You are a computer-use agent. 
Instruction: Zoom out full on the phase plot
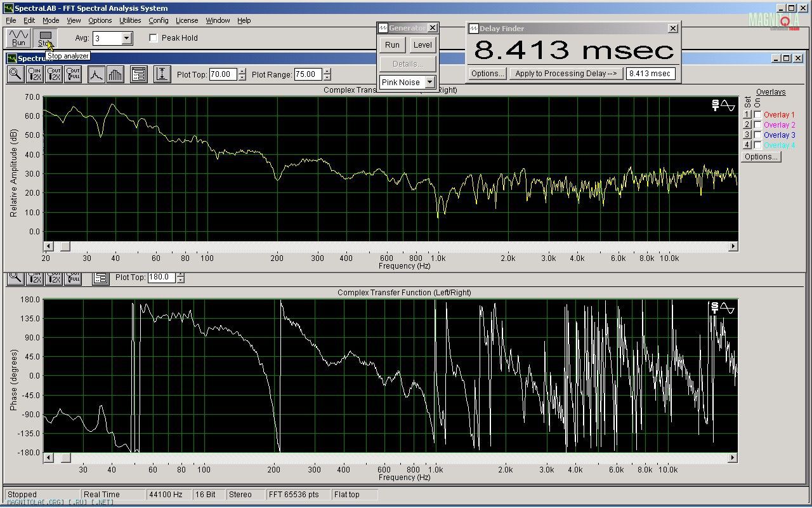click(x=72, y=277)
